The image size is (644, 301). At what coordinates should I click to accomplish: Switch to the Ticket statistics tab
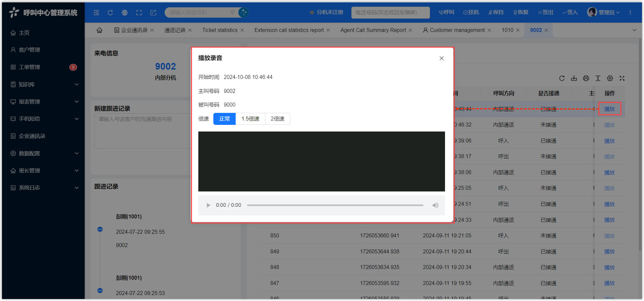(220, 30)
